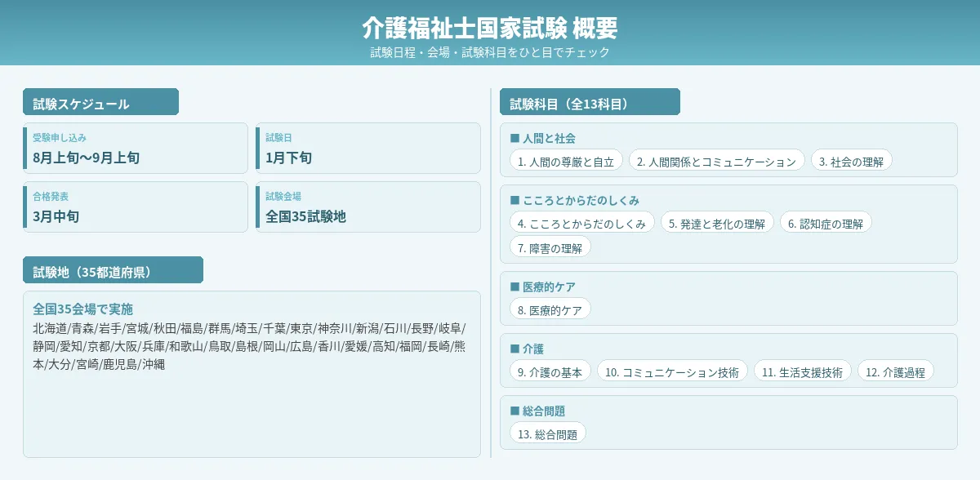Select the 試験会場 全国35試験地 card
Screen dimensions: 980x480
click(x=368, y=207)
